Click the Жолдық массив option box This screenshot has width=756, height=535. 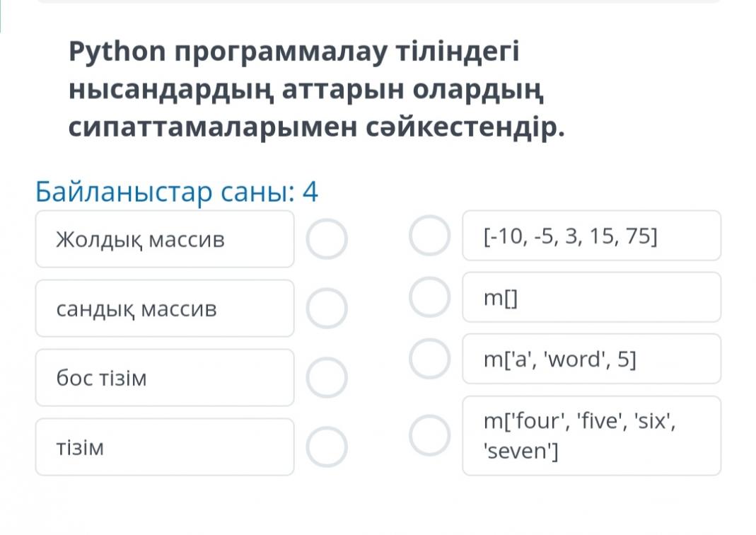(165, 239)
